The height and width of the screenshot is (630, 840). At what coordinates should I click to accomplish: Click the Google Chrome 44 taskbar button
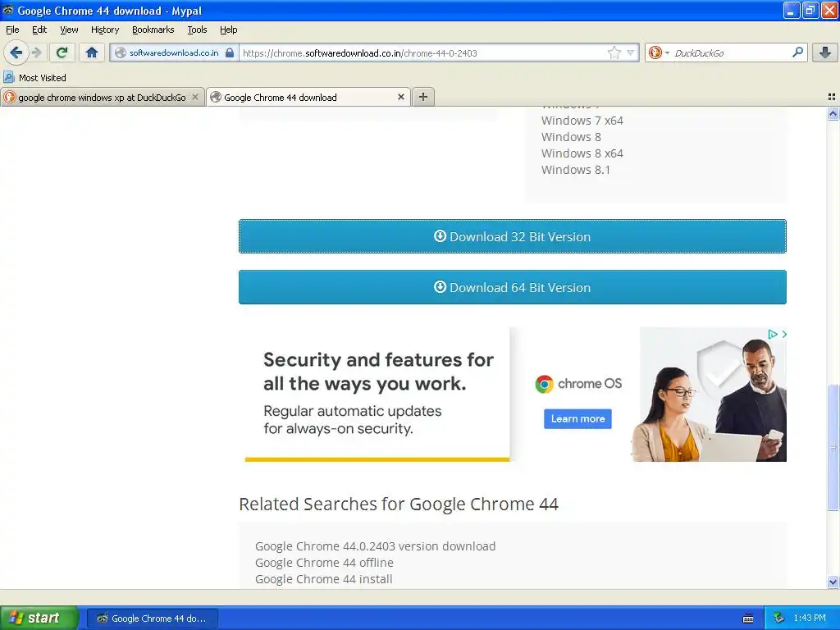[152, 619]
